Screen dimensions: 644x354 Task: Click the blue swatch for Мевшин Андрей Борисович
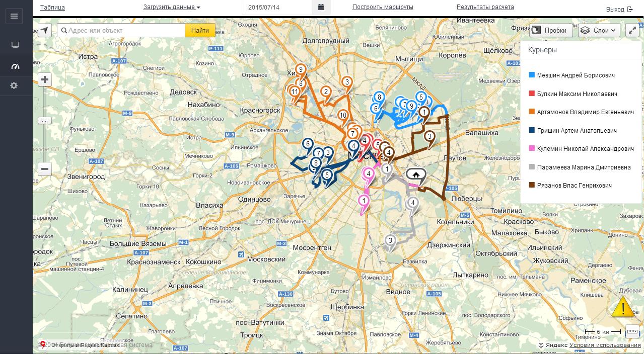tap(532, 75)
